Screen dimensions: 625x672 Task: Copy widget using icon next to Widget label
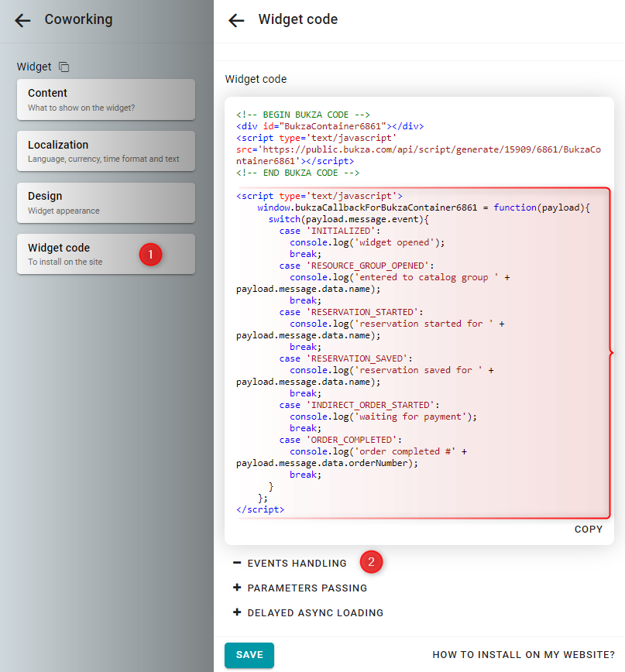tap(64, 67)
